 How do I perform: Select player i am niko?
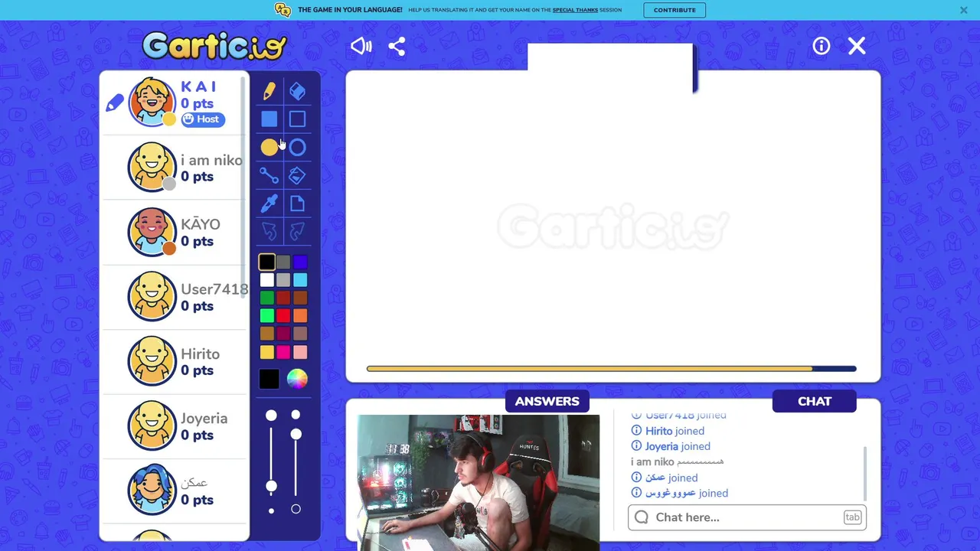[173, 168]
